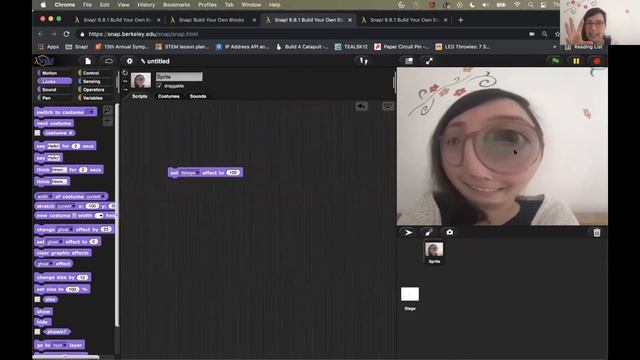The height and width of the screenshot is (360, 640).
Task: Set rotation style to don't rotate
Action: tap(125, 89)
